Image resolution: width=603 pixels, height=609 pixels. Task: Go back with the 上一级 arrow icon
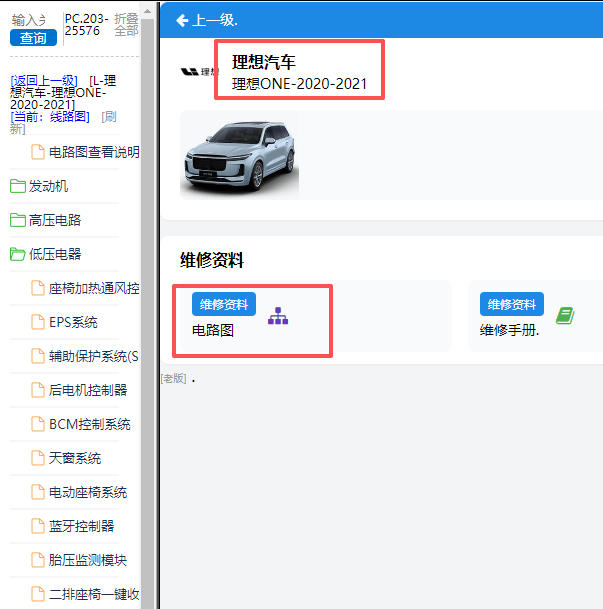pyautogui.click(x=182, y=20)
